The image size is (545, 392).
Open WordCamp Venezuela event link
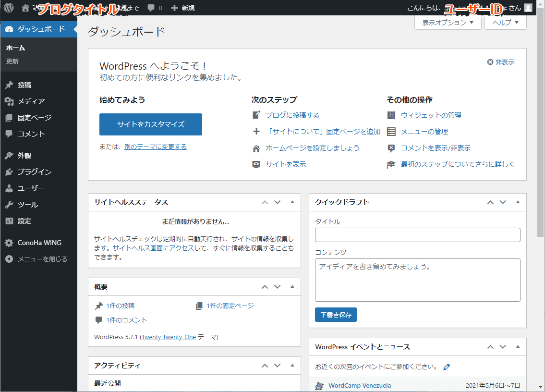pyautogui.click(x=360, y=385)
